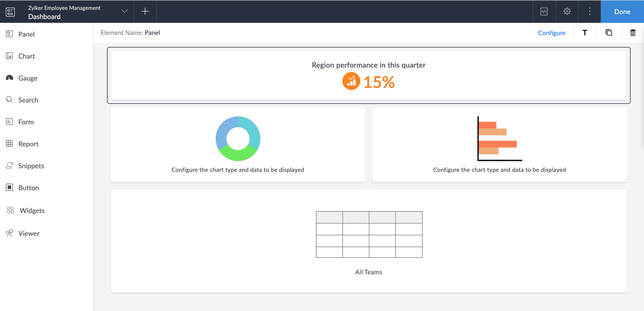Select the Viewer telescope icon
644x311 pixels.
tap(9, 233)
